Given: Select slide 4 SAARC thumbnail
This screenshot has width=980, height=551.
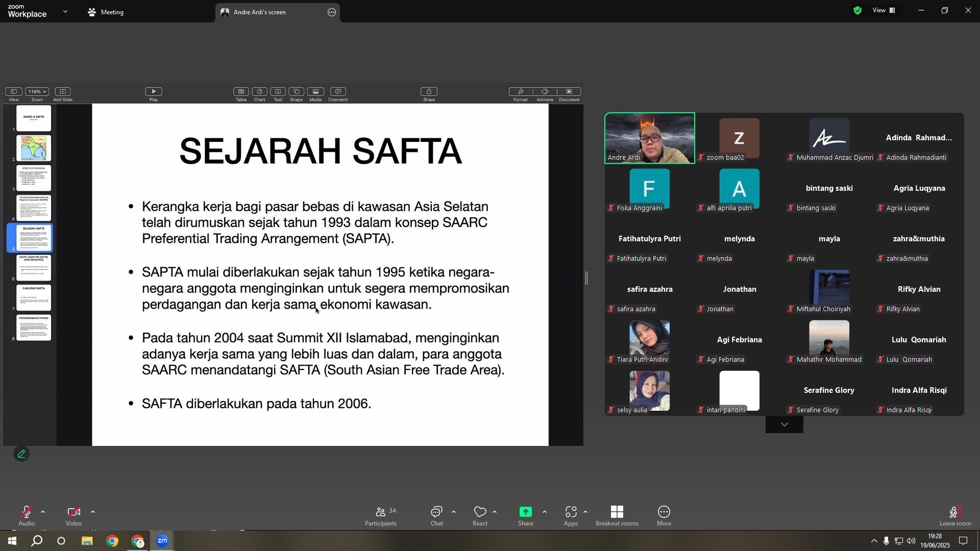Looking at the screenshot, I should coord(34,208).
